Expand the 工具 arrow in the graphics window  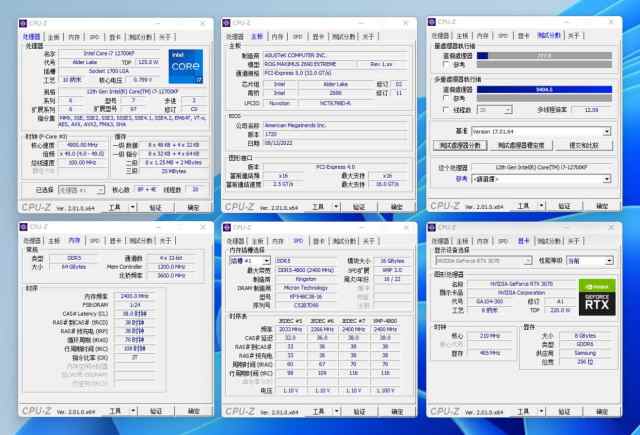click(542, 411)
